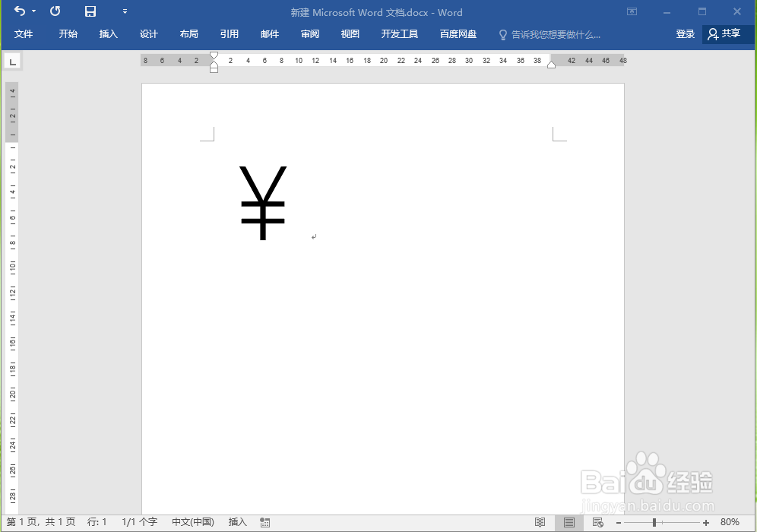Click the right indent marker on ruler
The image size is (757, 532).
(551, 65)
